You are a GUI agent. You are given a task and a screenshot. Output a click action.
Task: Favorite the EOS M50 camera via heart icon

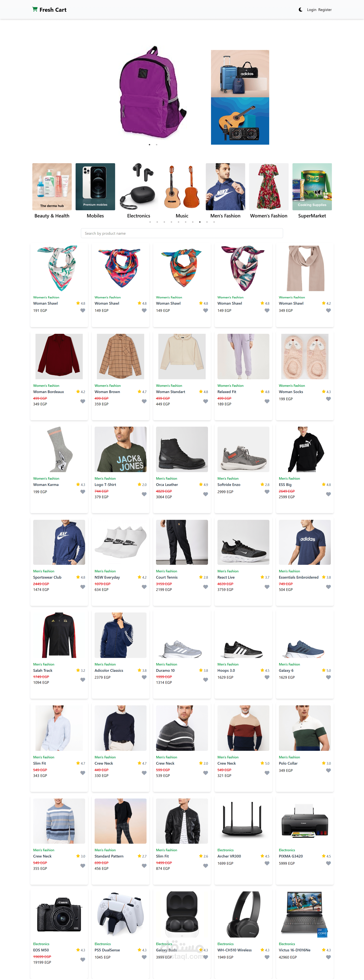coord(83,959)
